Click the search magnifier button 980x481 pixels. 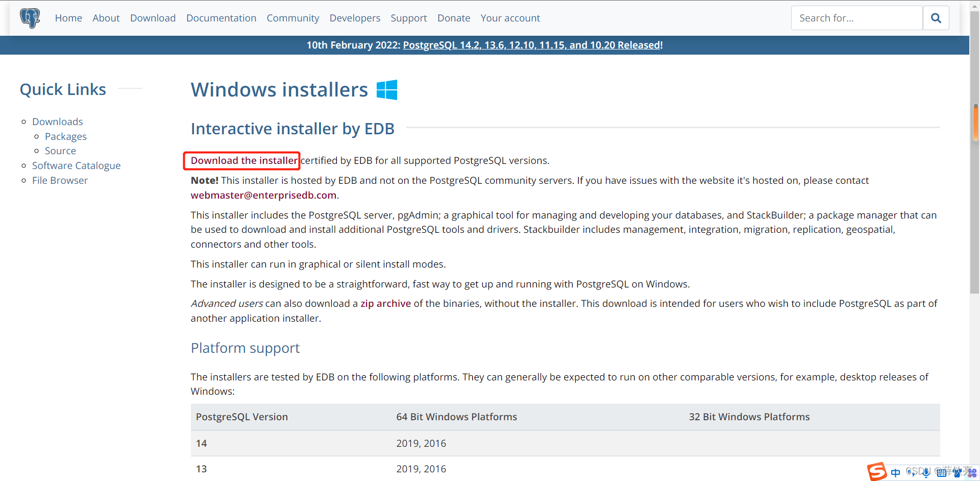click(936, 18)
